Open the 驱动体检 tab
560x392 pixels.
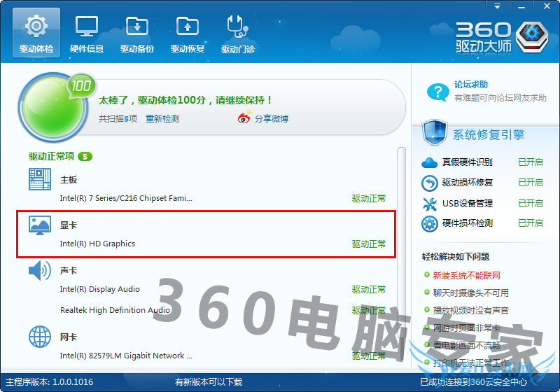click(36, 33)
